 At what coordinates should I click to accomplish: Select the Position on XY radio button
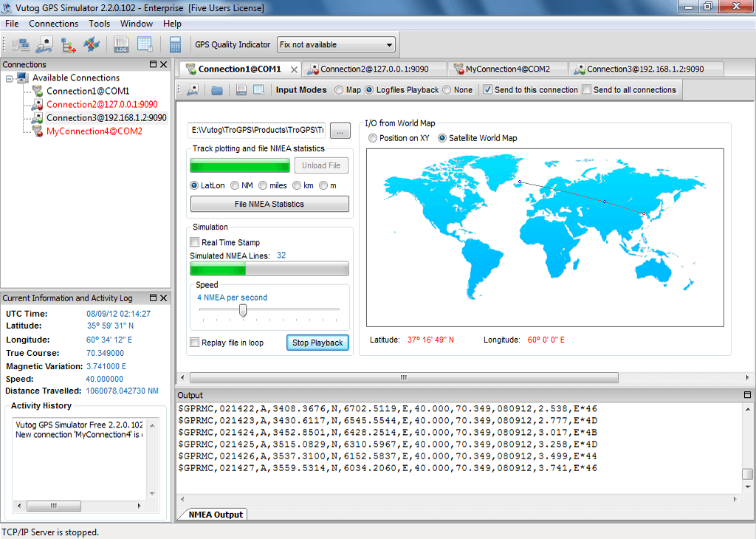click(373, 137)
